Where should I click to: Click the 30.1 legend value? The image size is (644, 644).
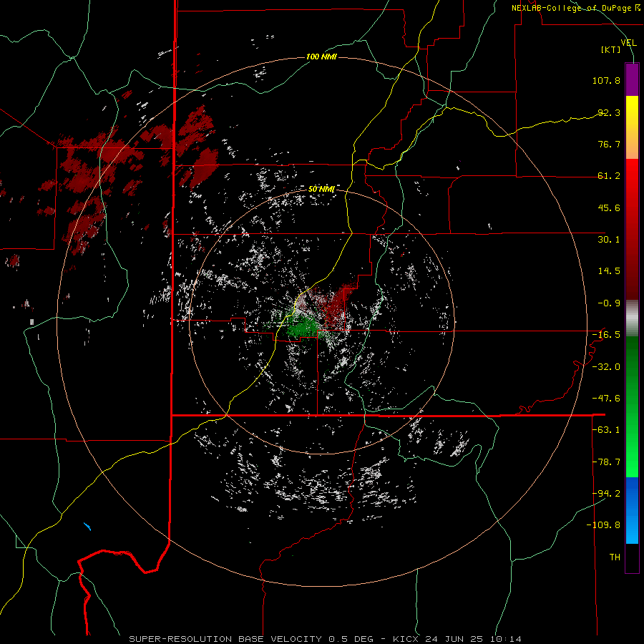(x=609, y=240)
